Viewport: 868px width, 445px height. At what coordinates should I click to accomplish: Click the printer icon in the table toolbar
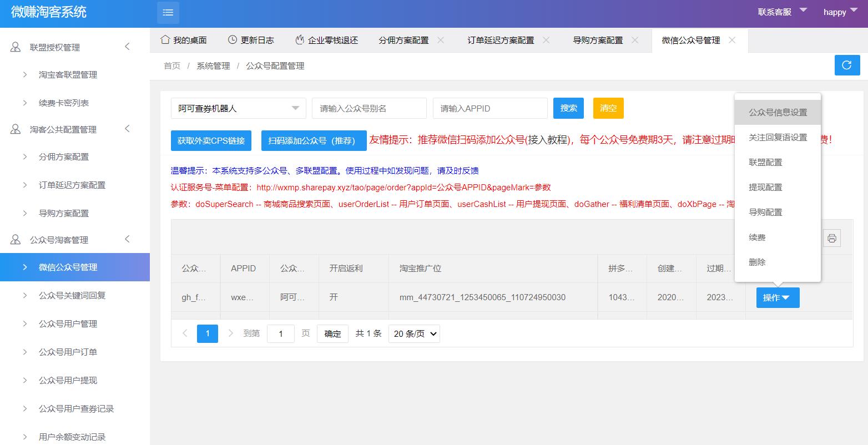(832, 238)
